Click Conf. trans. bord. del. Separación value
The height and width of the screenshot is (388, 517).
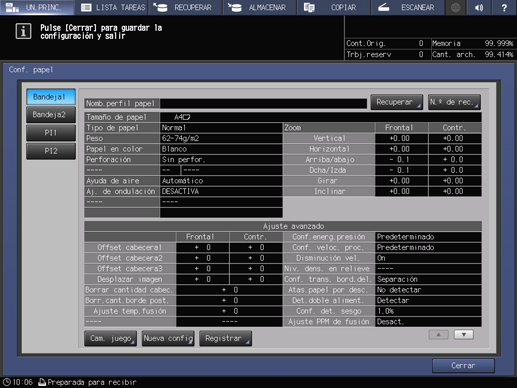tap(428, 279)
